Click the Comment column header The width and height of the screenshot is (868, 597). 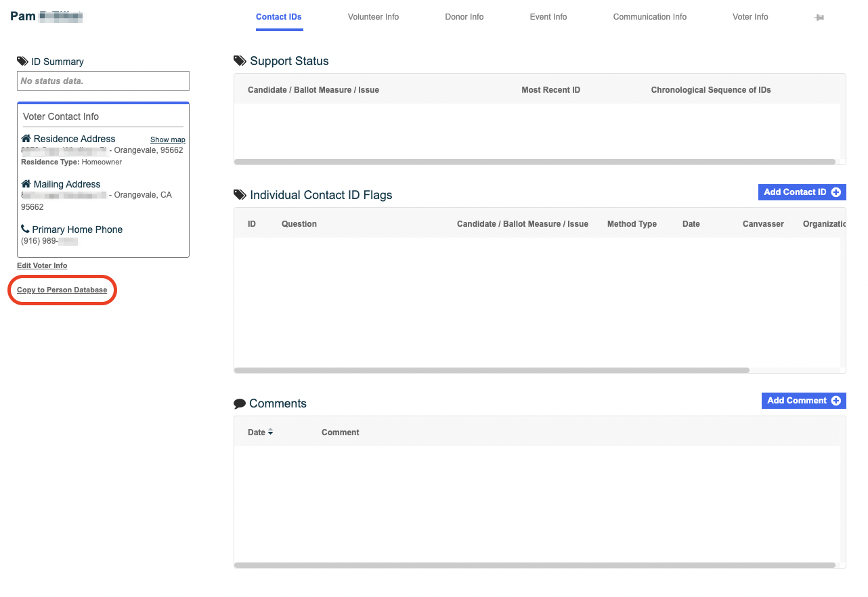point(340,433)
